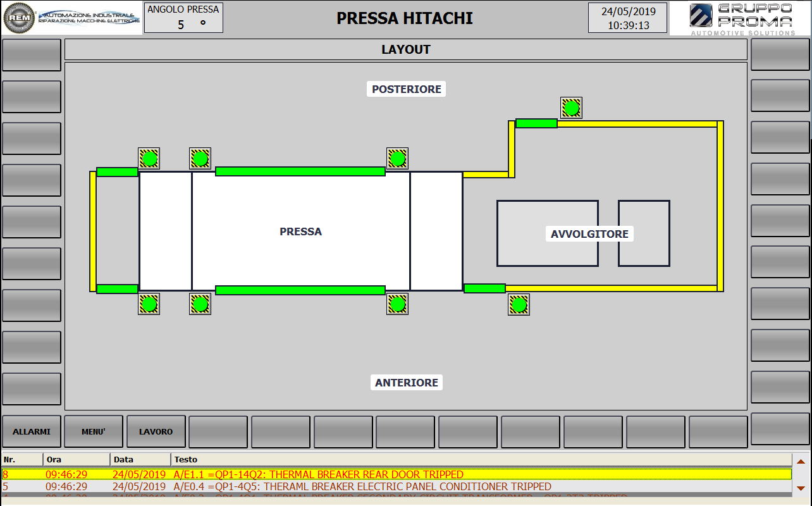Click the date 24/05/2019 in the header clock box
This screenshot has width=812, height=506.
click(628, 11)
